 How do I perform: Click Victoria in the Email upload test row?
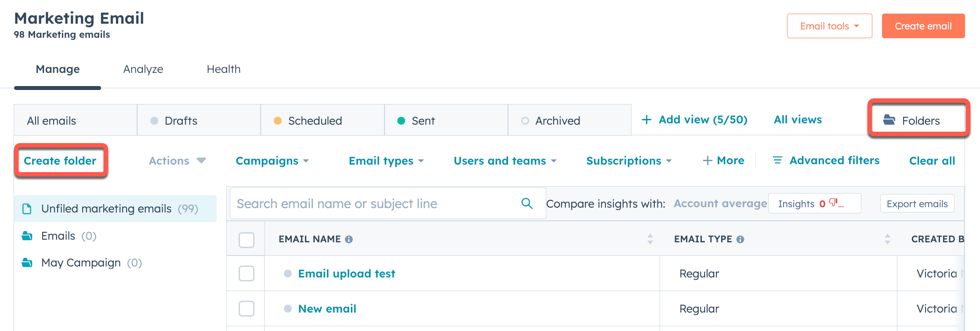click(x=937, y=273)
